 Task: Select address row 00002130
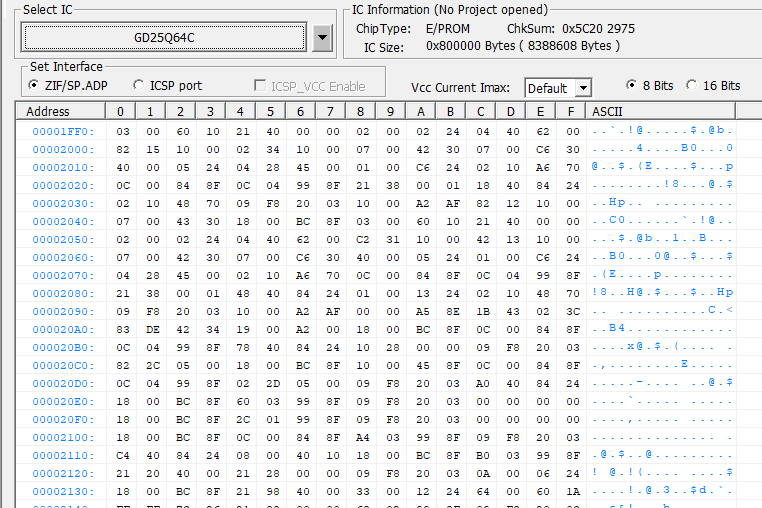pyautogui.click(x=63, y=491)
